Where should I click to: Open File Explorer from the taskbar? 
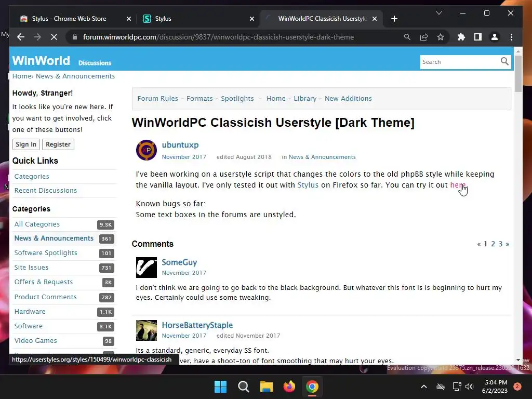coord(267,387)
